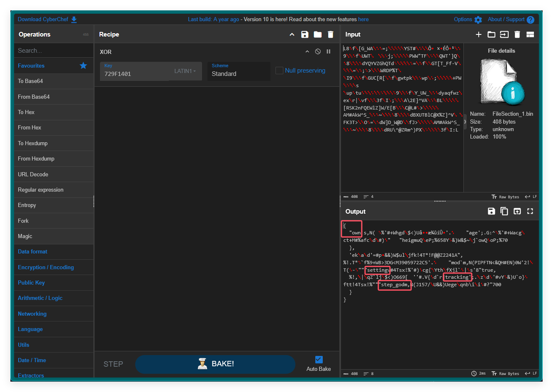This screenshot has height=392, width=553.
Task: Click the Last build: A year ago link
Action: tap(213, 19)
